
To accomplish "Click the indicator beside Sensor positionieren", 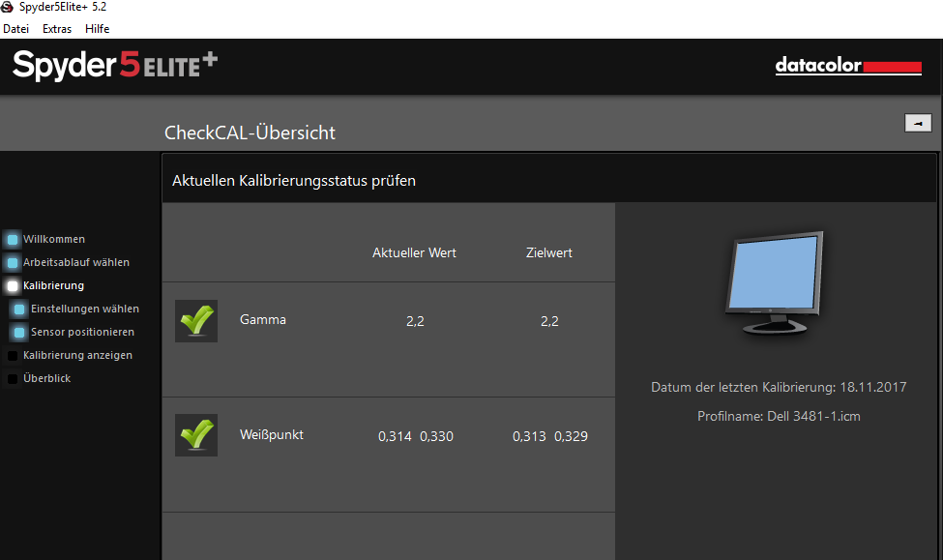I will [x=19, y=332].
